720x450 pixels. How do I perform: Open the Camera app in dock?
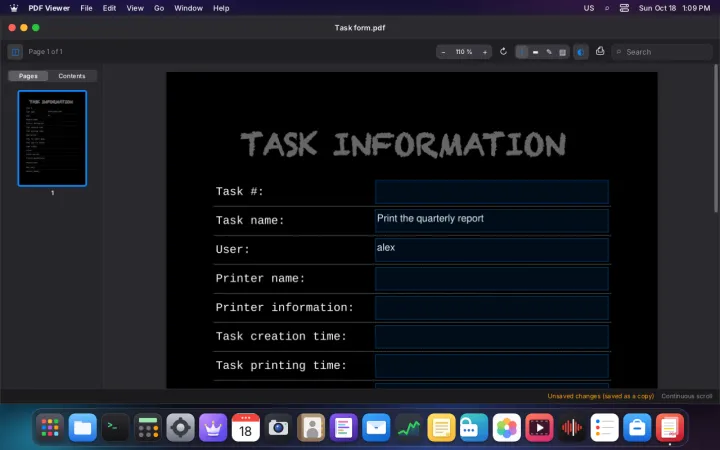tap(278, 428)
